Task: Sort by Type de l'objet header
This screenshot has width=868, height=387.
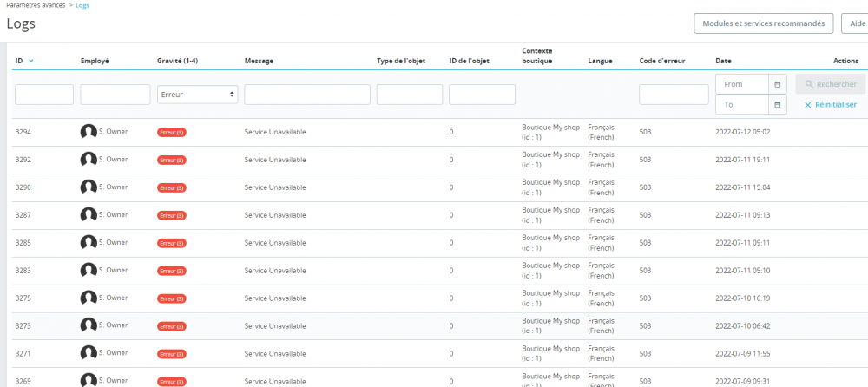Action: pyautogui.click(x=401, y=61)
